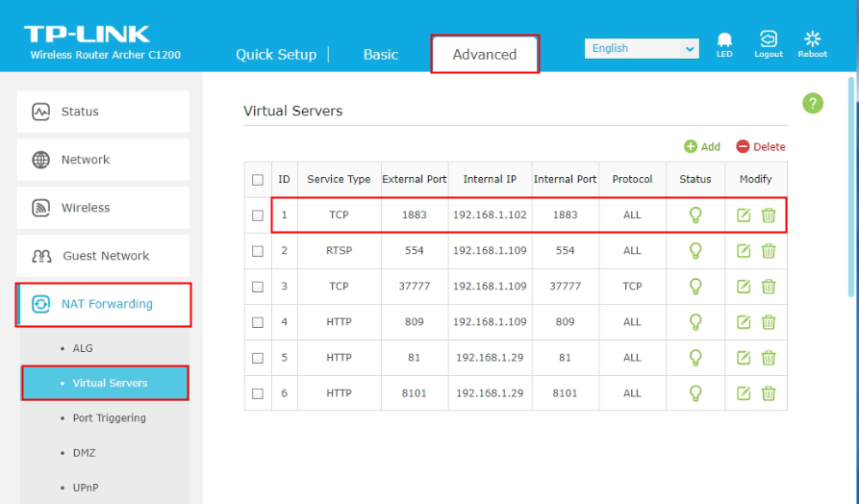Viewport: 859px width, 504px height.
Task: Toggle status bulb for port 37777 entry
Action: pos(695,287)
